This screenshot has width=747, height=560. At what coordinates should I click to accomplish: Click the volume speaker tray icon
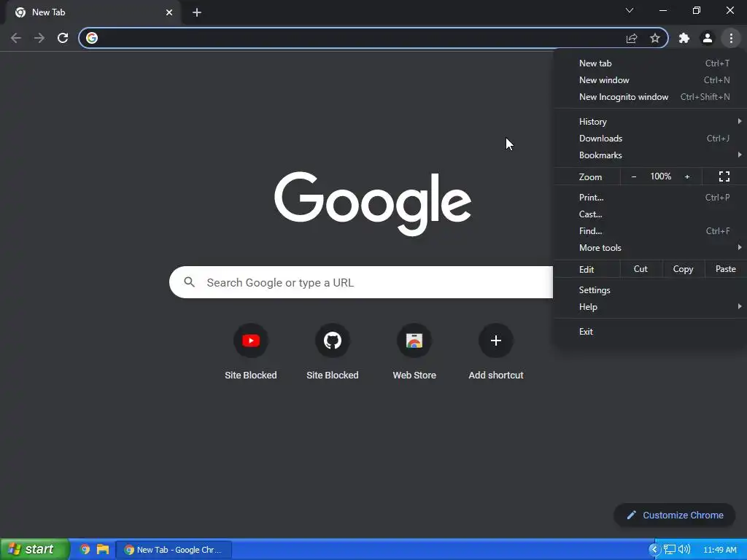click(x=684, y=550)
